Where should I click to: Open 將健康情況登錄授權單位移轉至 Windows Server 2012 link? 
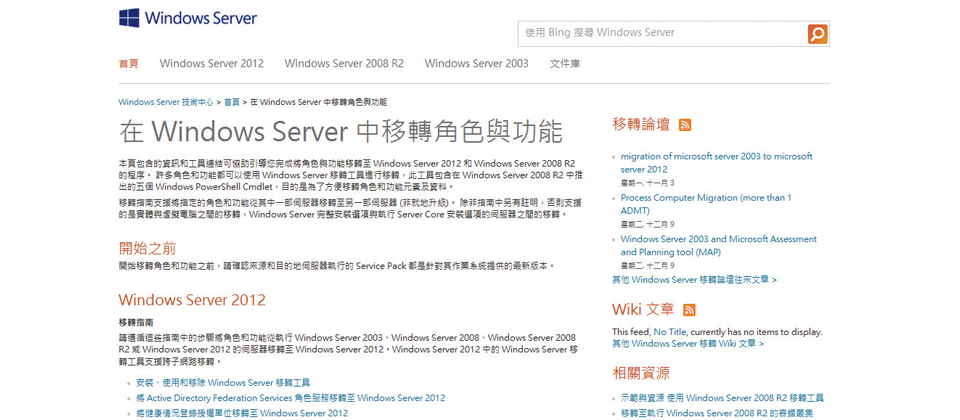pyautogui.click(x=242, y=413)
